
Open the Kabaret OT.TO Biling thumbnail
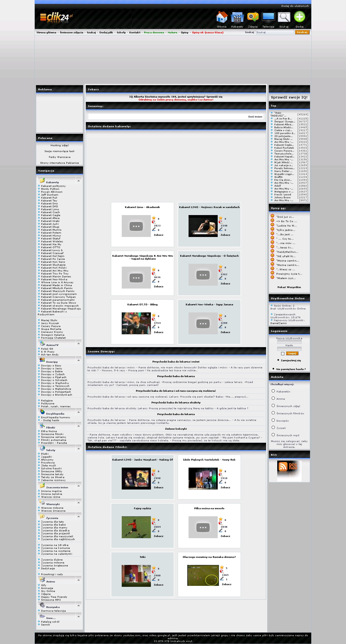(136, 323)
